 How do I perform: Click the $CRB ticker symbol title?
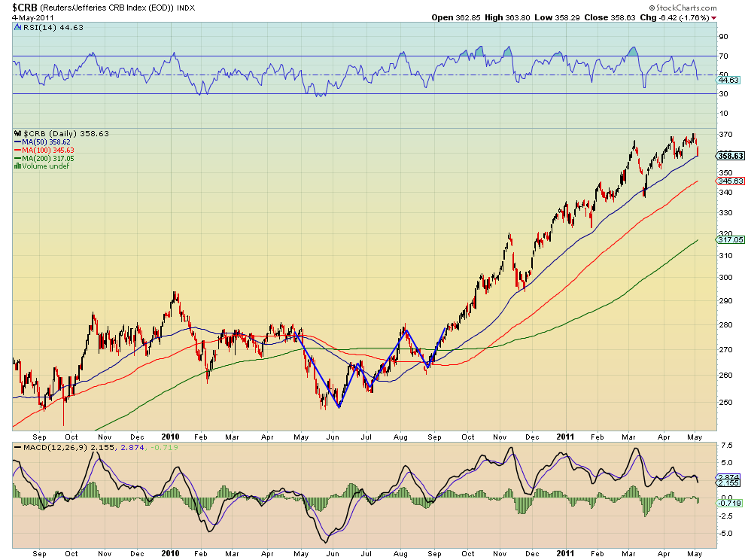25,8
